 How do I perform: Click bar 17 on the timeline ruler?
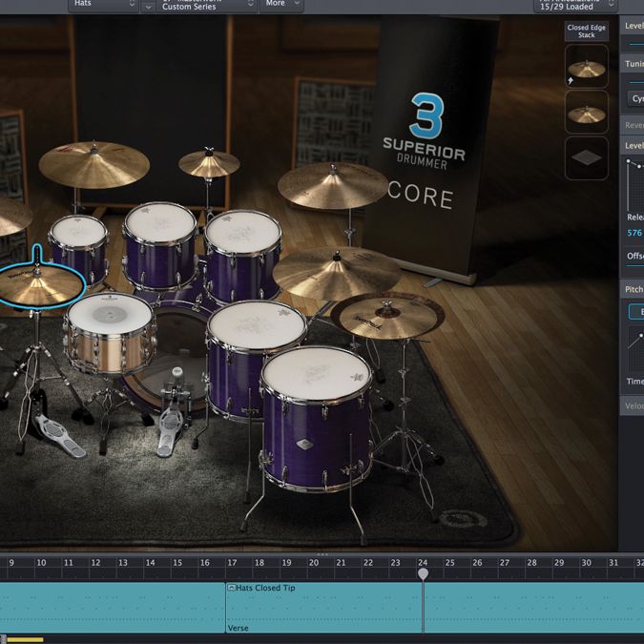[x=232, y=563]
